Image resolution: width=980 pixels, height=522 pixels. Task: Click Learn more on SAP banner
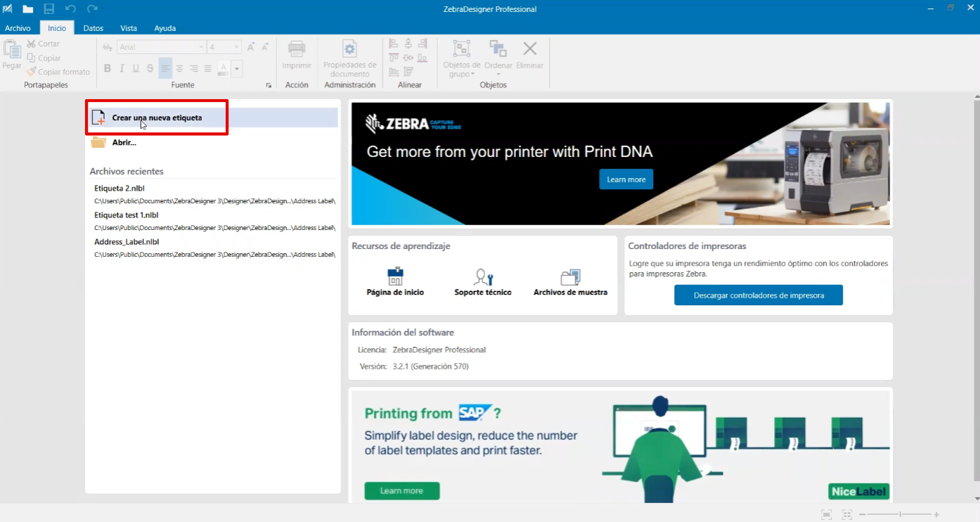coord(402,491)
